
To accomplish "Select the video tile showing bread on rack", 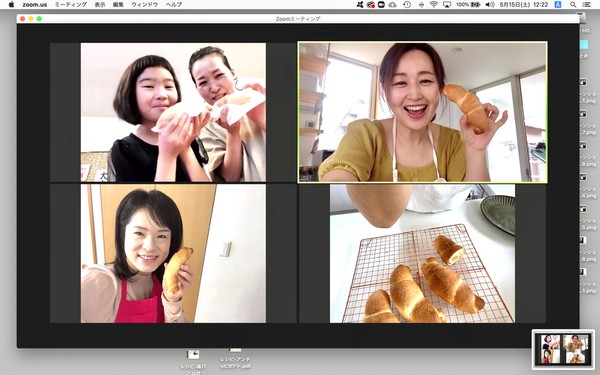I will point(422,254).
